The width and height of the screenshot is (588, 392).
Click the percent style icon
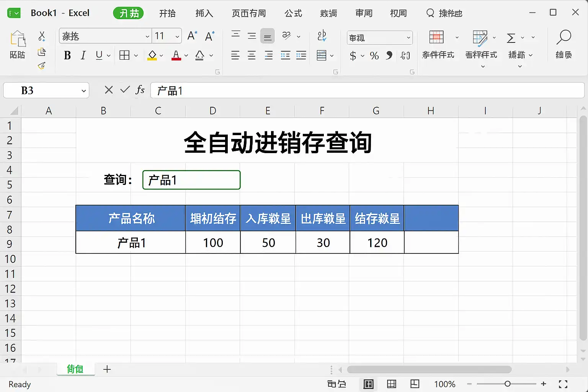[x=374, y=56]
